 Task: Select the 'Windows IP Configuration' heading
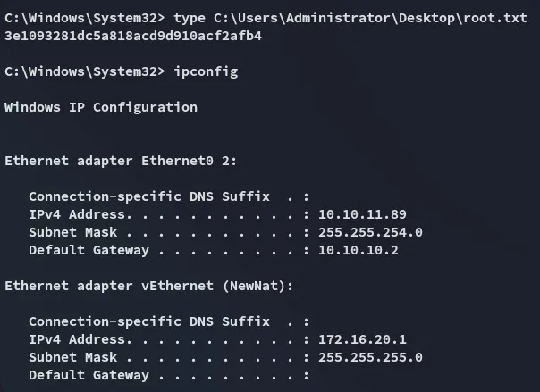click(101, 107)
